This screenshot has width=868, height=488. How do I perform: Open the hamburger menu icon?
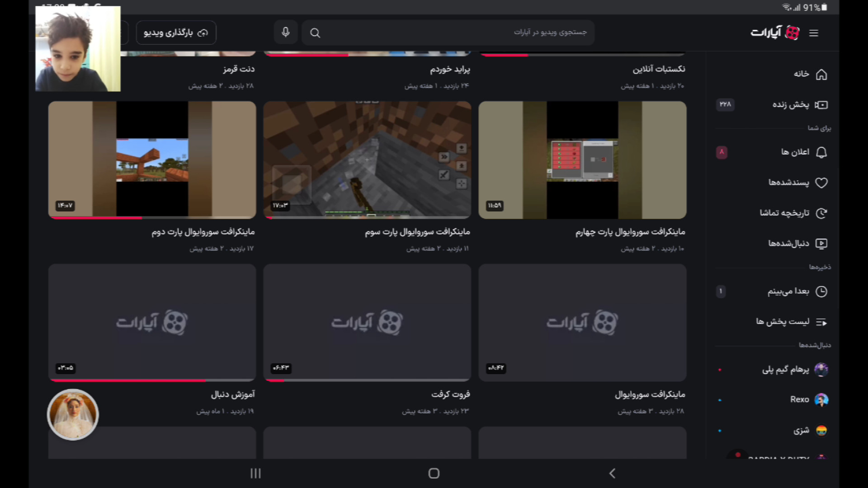[814, 33]
